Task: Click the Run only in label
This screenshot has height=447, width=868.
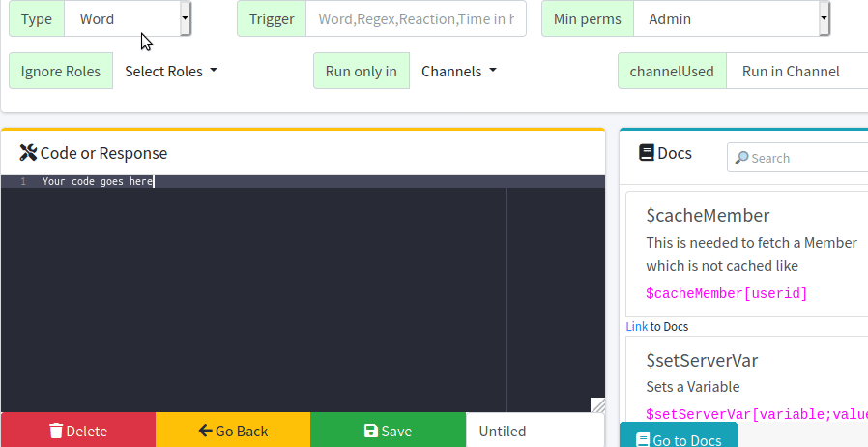Action: coord(362,71)
